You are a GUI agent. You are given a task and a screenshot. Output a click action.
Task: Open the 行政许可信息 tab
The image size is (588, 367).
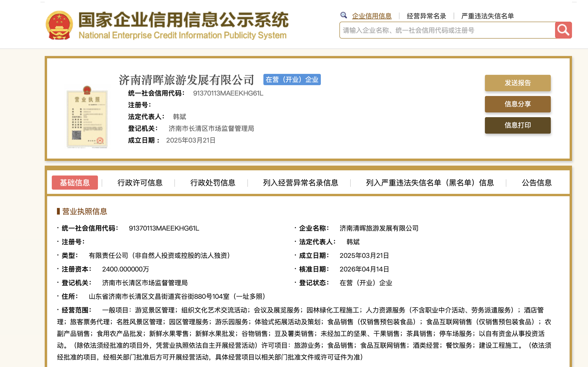point(140,183)
